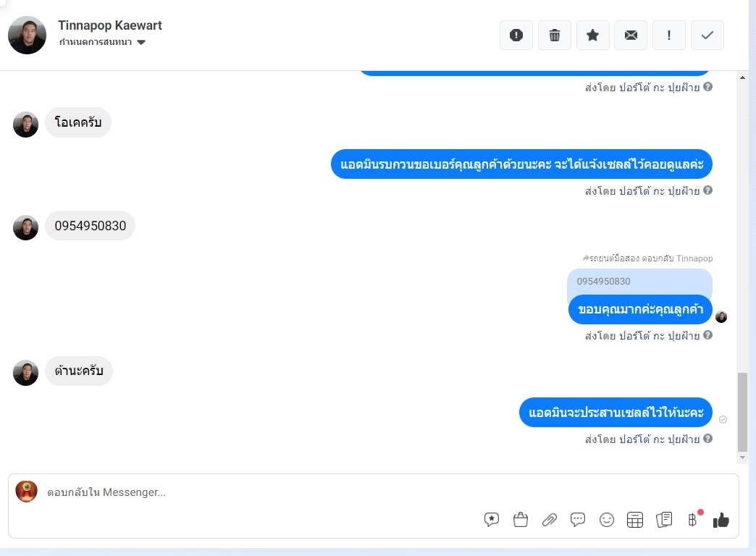Viewport: 756px width, 556px height.
Task: Mark conversation as unread with the envelope icon
Action: [631, 35]
